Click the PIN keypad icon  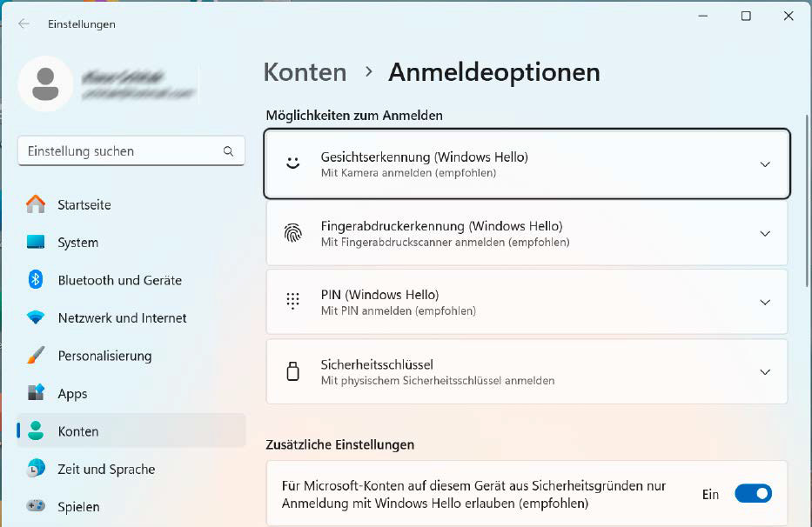(x=292, y=302)
